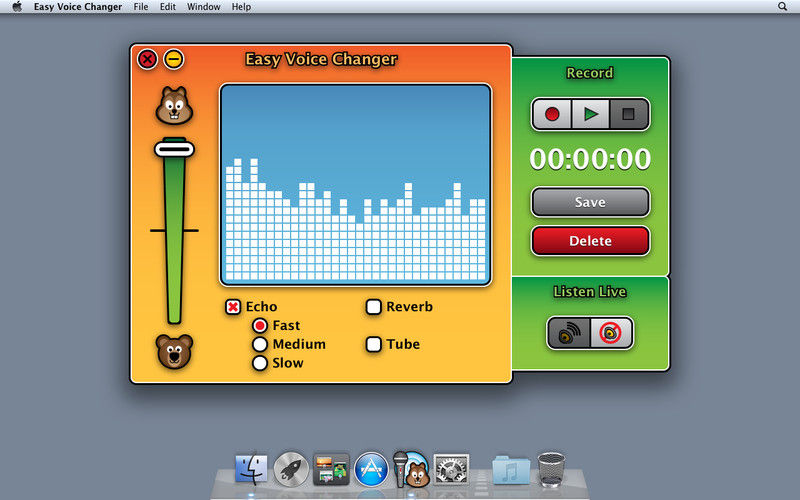Image resolution: width=800 pixels, height=500 pixels.
Task: Click Easy Voice Changer Dock icon
Action: pos(411,469)
